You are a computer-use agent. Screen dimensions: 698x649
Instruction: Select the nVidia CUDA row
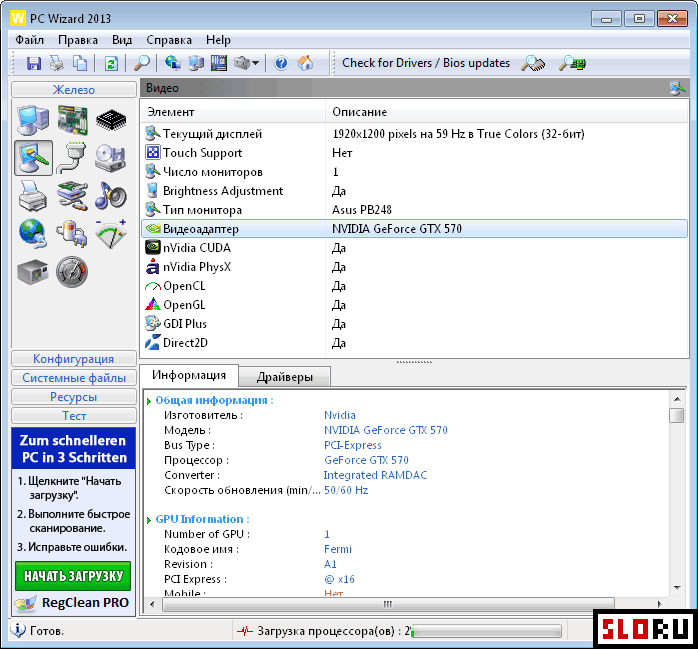414,248
